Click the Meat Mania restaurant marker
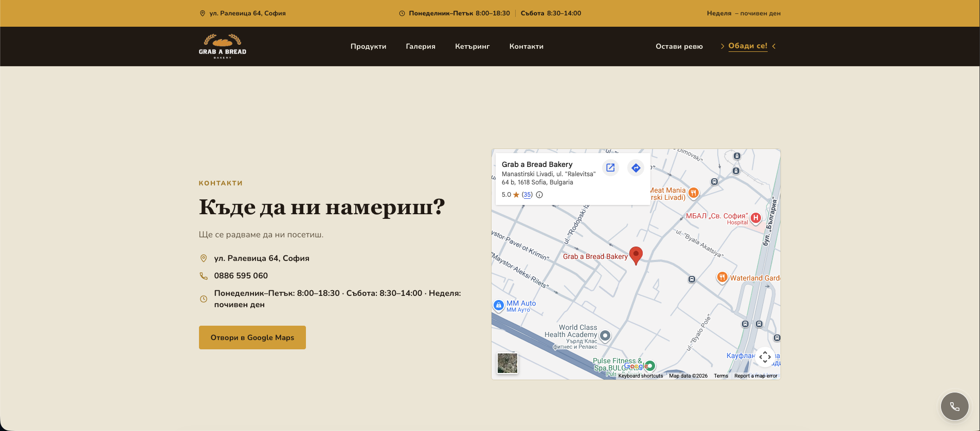The height and width of the screenshot is (431, 980). tap(693, 193)
